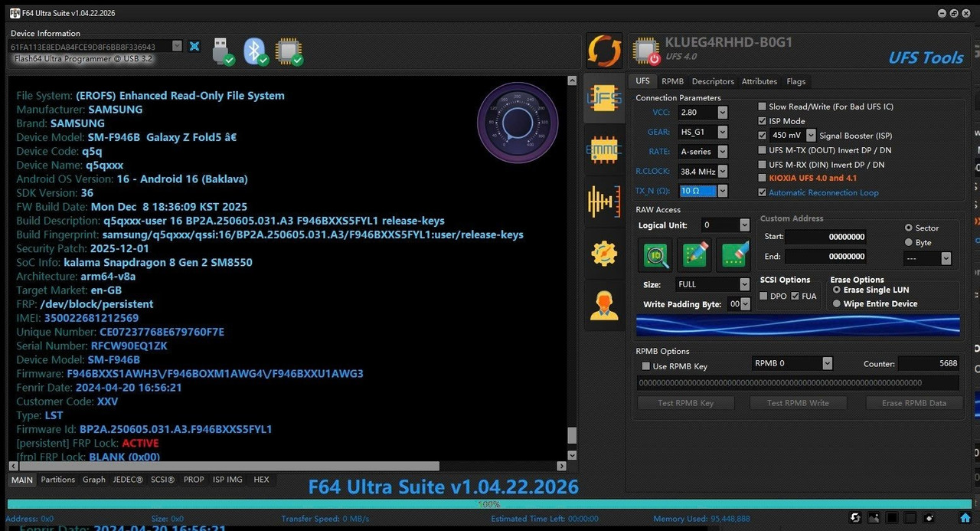
Task: Click the Bluetooth status icon
Action: click(255, 51)
